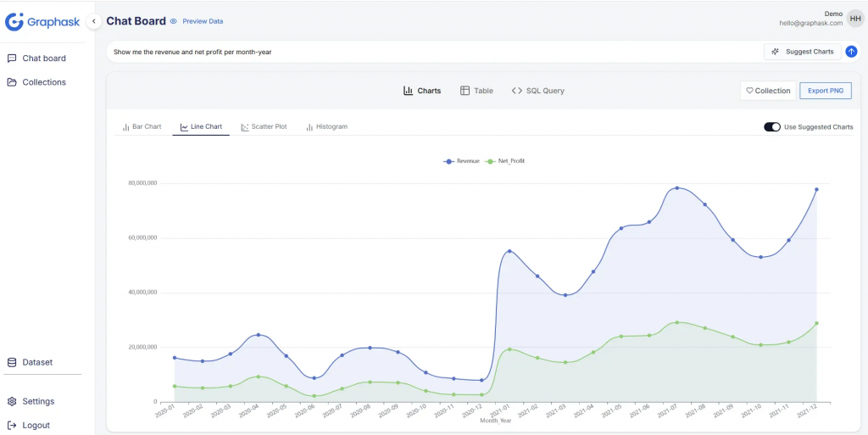This screenshot has width=868, height=435.
Task: Switch to the Table view tab
Action: tap(476, 91)
